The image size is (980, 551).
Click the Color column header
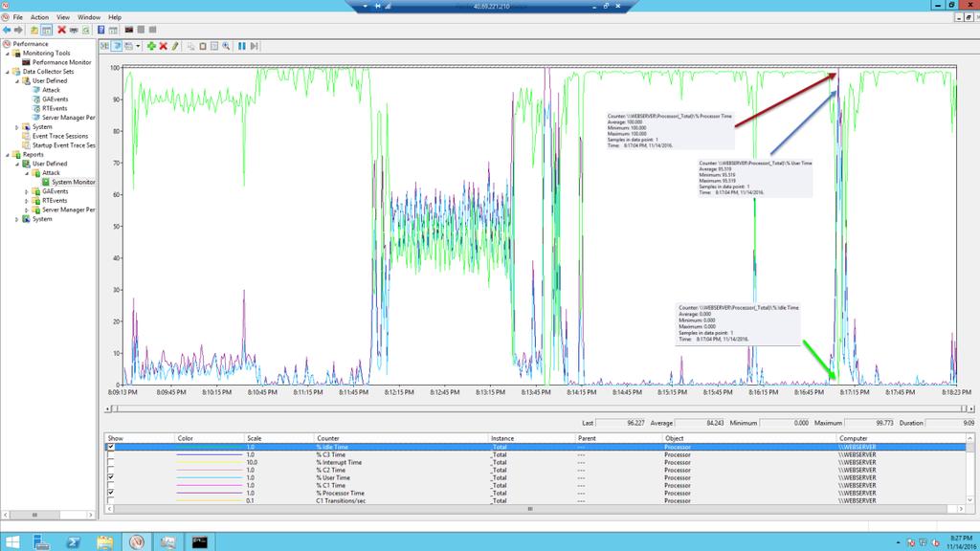(210, 438)
